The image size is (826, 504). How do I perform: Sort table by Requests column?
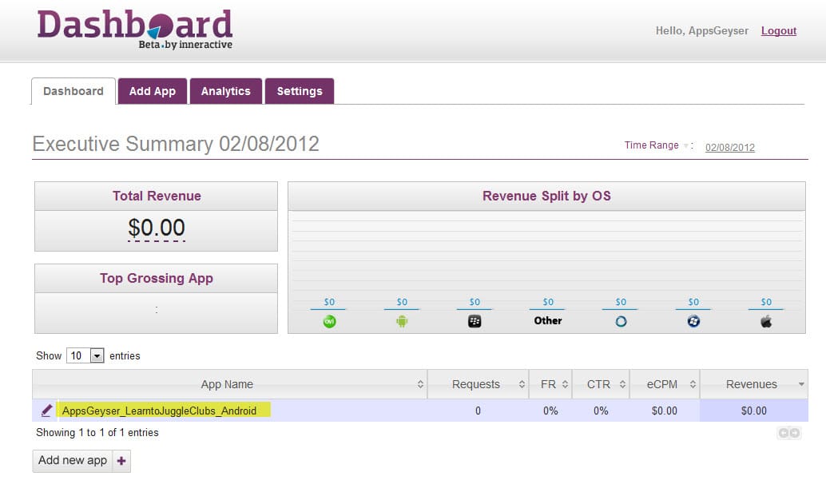coord(478,384)
